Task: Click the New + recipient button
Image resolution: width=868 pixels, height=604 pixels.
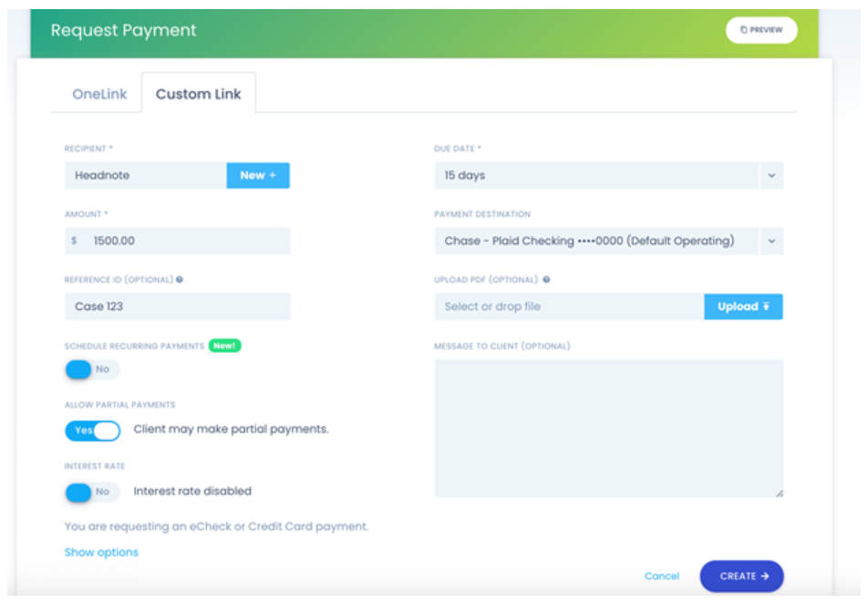Action: (258, 175)
